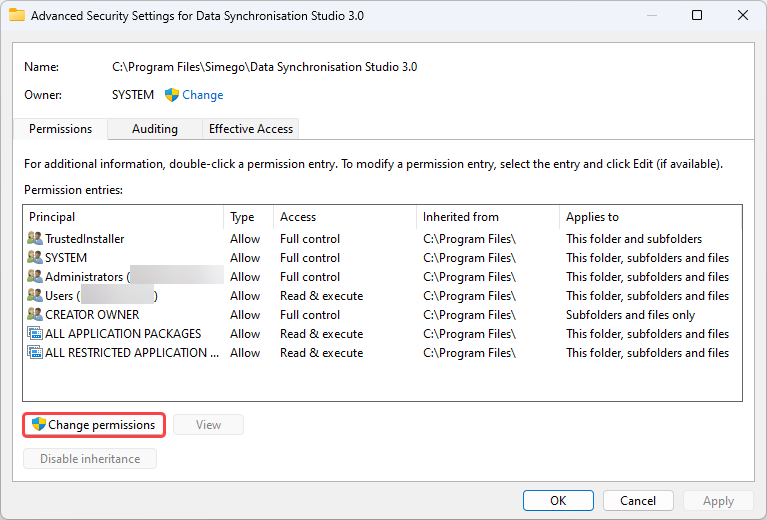Click the SYSTEM owner name text
This screenshot has width=767, height=520.
133,95
